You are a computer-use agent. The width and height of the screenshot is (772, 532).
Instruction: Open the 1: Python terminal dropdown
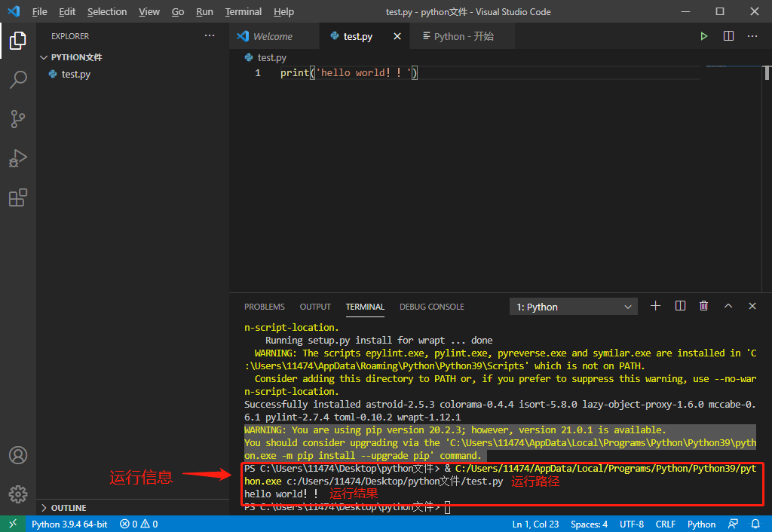[x=573, y=306]
